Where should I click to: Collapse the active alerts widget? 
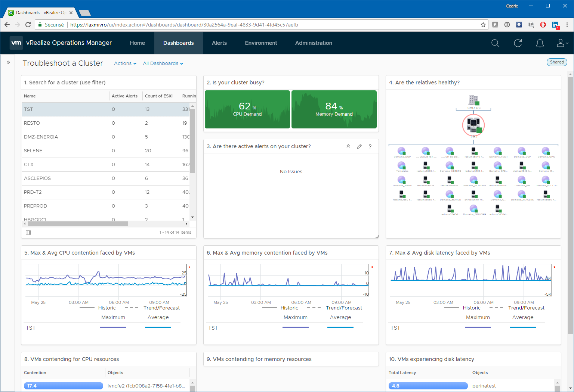click(x=348, y=146)
